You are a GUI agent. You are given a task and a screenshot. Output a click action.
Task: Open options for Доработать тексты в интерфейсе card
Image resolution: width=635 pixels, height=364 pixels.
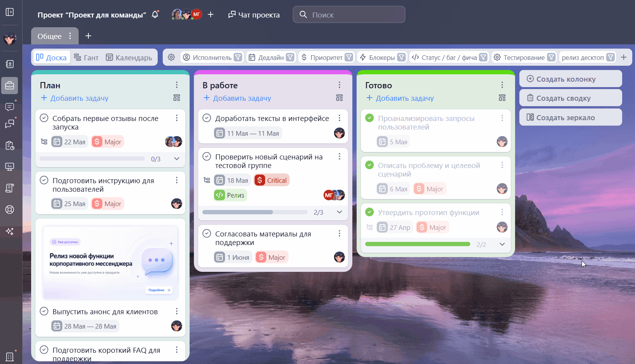339,118
